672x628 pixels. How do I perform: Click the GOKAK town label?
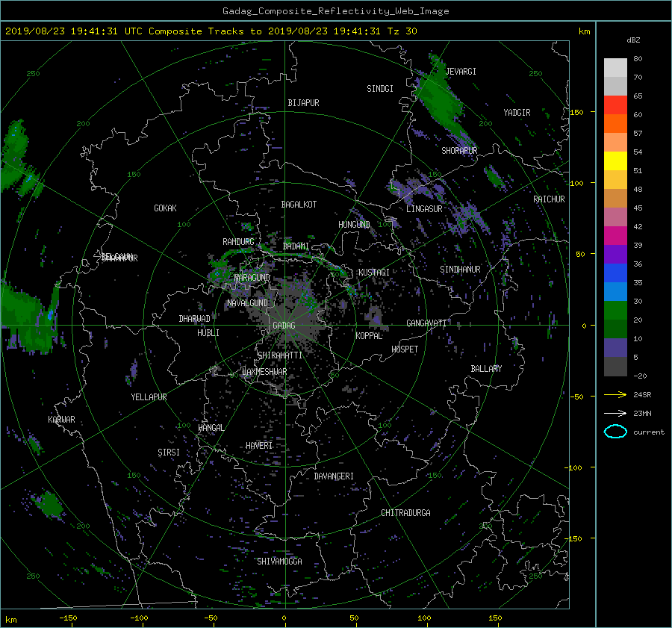165,208
